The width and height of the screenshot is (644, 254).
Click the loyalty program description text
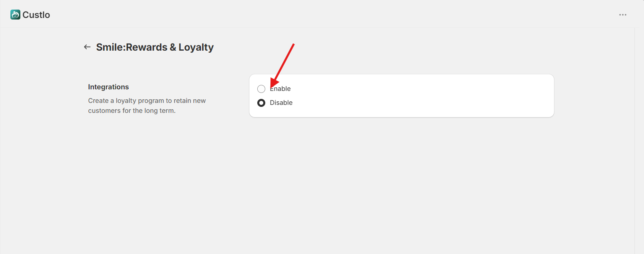click(x=147, y=106)
